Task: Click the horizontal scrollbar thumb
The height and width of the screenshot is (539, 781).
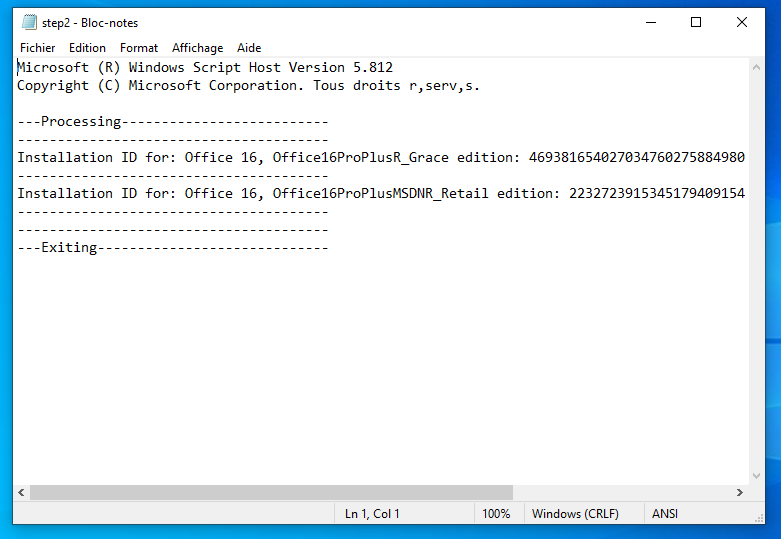Action: (x=271, y=493)
